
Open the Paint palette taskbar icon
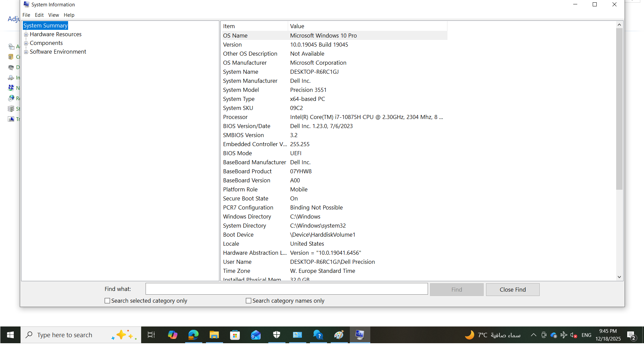(x=339, y=335)
